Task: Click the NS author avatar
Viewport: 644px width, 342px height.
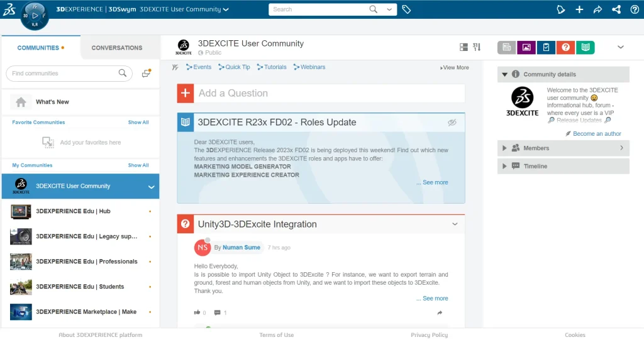Action: [x=203, y=247]
